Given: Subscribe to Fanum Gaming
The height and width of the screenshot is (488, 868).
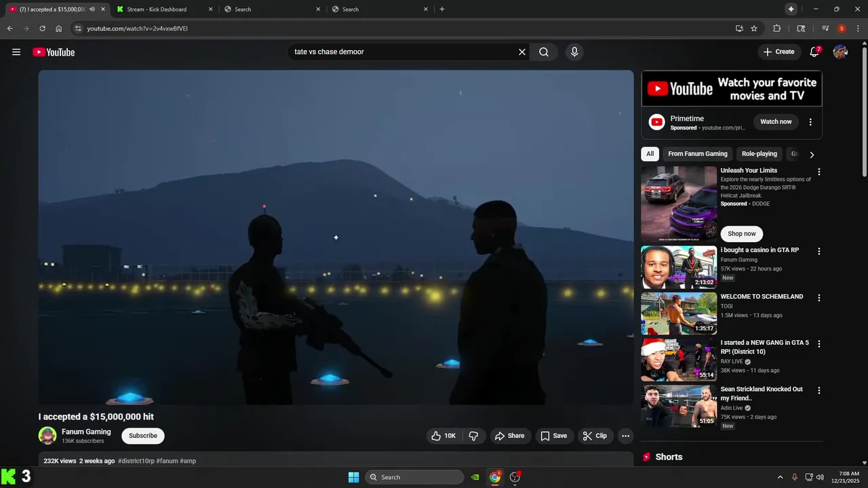Looking at the screenshot, I should click(143, 436).
